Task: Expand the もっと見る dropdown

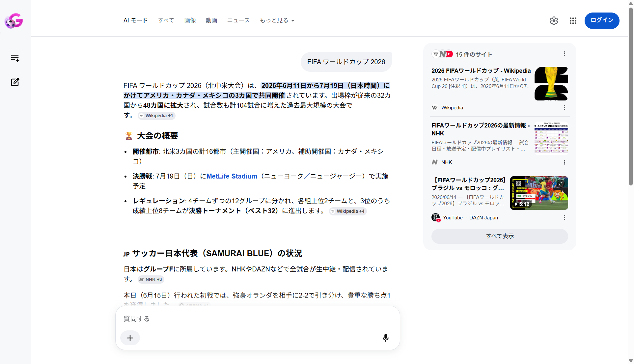Action: (277, 20)
